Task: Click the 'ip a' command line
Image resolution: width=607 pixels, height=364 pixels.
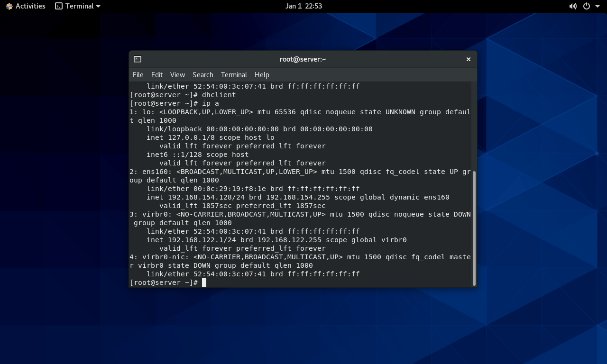Action: (174, 103)
